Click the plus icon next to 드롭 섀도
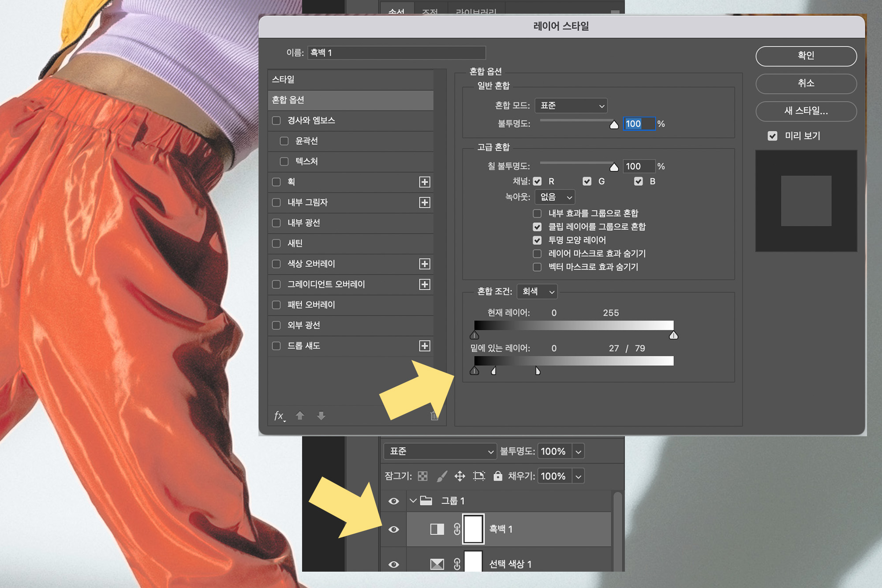Screen dimensions: 882x588 pos(424,346)
